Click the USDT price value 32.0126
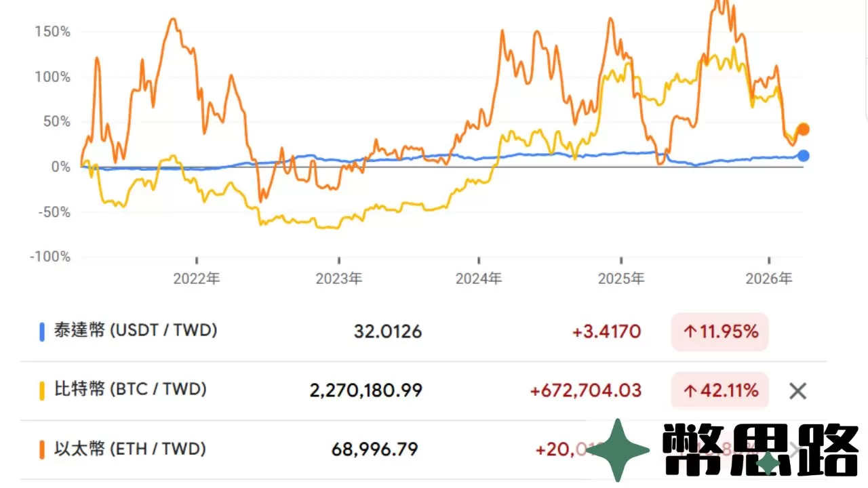The height and width of the screenshot is (488, 868). click(x=387, y=332)
